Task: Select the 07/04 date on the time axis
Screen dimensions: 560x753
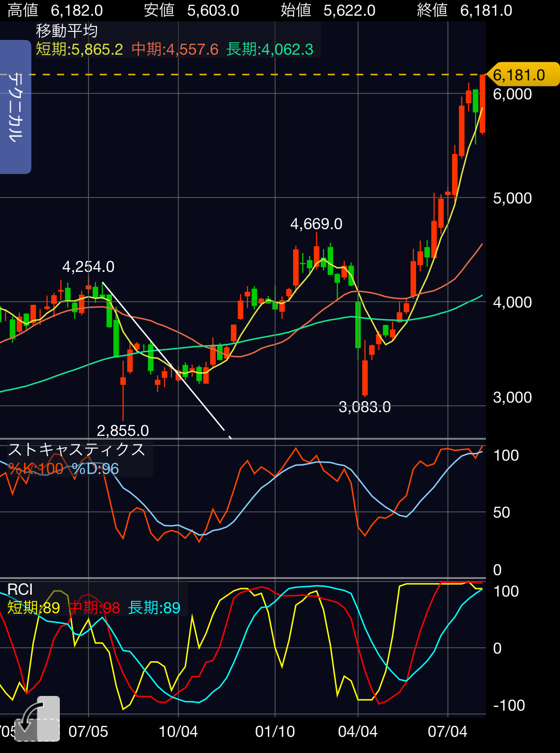Action: [447, 731]
